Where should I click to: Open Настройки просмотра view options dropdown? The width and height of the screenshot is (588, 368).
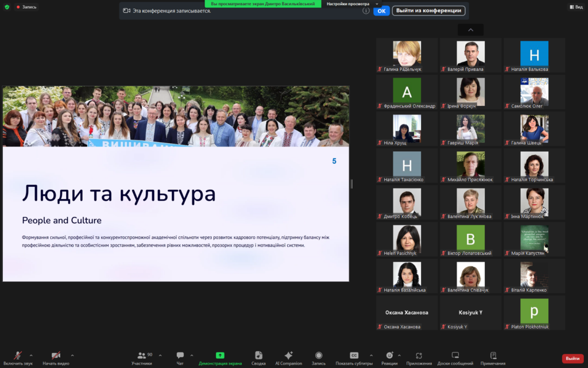pyautogui.click(x=353, y=3)
